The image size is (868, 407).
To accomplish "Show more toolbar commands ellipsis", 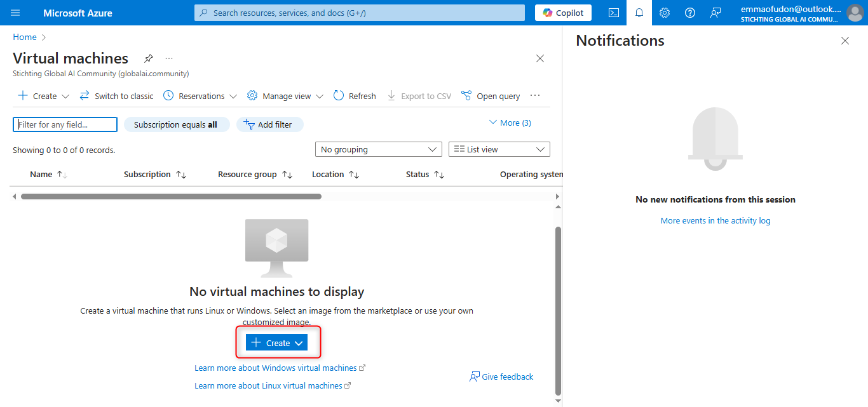I will 535,96.
